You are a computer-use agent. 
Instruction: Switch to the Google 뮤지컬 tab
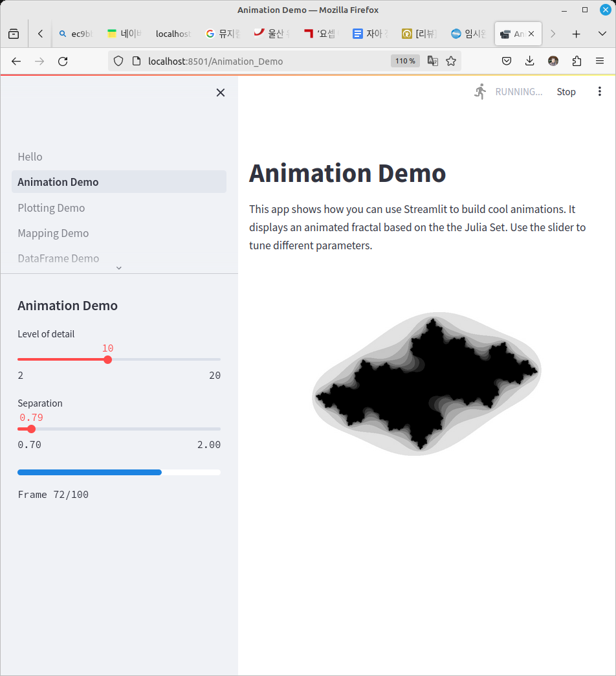coord(223,34)
